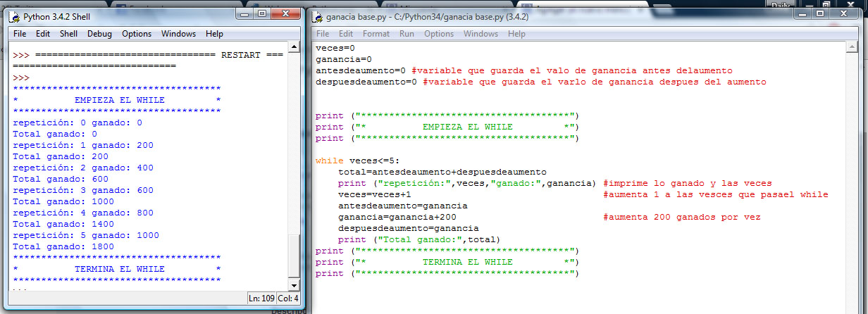Open the Run menu in editor

click(407, 34)
